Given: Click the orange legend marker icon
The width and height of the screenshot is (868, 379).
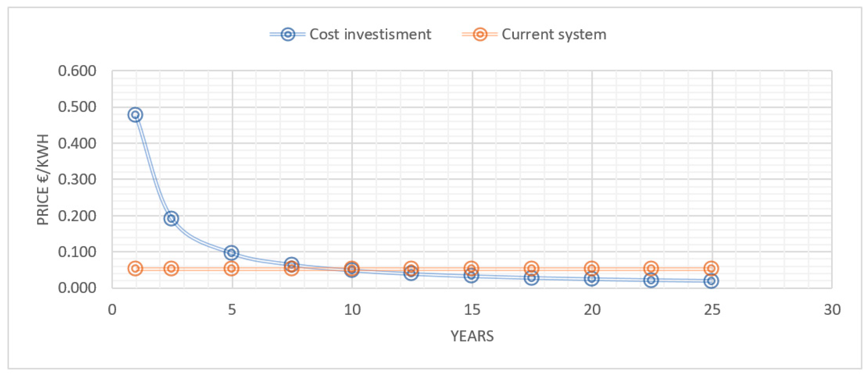Looking at the screenshot, I should (480, 34).
